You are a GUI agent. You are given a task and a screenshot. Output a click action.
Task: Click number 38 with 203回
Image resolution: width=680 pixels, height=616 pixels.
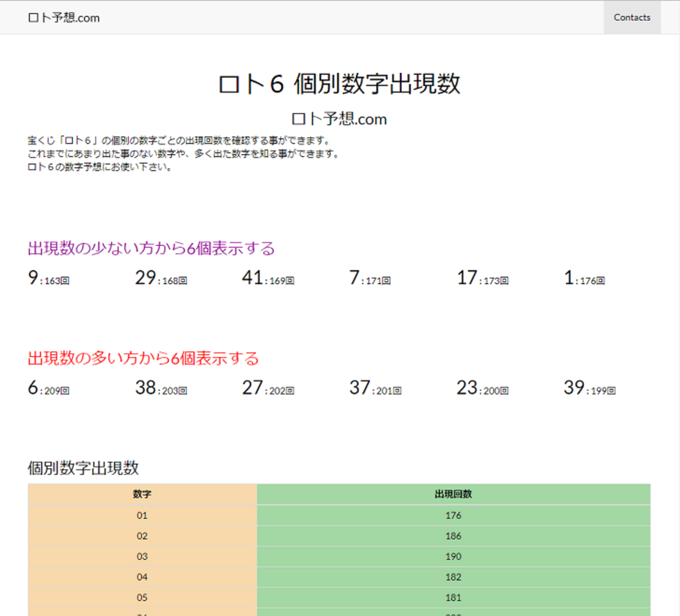[x=161, y=388]
